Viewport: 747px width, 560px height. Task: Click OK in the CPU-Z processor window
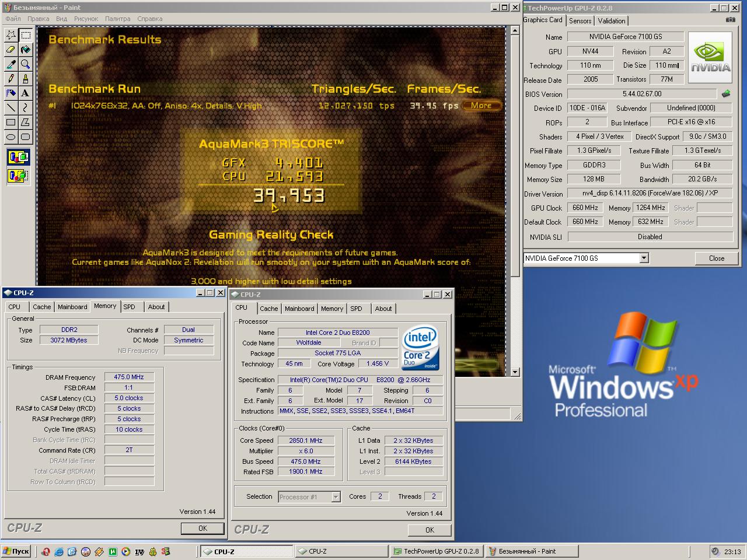[x=430, y=530]
